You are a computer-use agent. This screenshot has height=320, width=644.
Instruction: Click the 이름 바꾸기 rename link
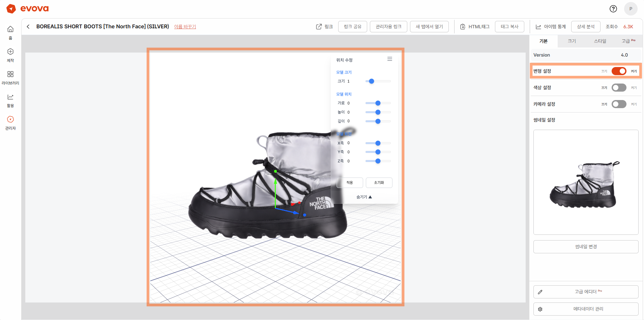click(185, 27)
